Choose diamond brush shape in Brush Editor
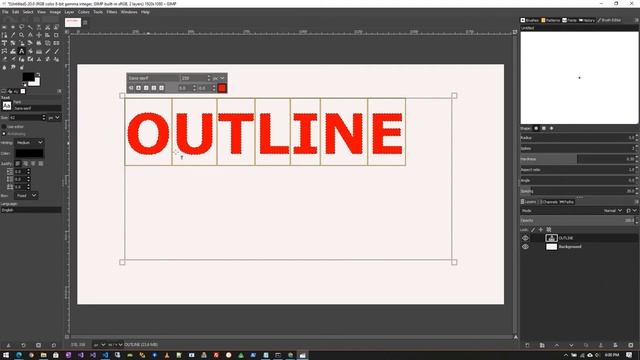This screenshot has width=640, height=360. (x=551, y=128)
